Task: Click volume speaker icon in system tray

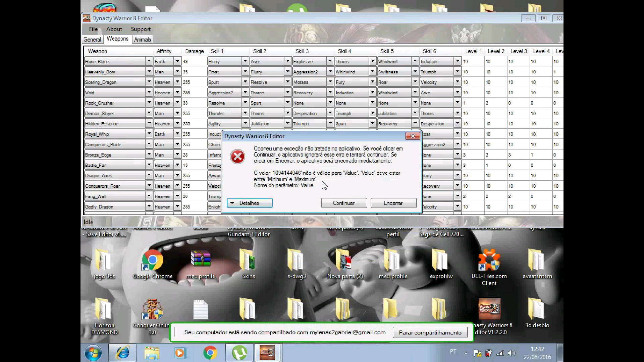Action: [x=511, y=353]
